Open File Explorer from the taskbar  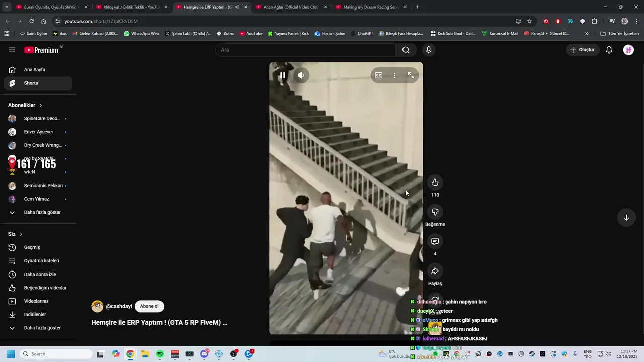pos(145,354)
